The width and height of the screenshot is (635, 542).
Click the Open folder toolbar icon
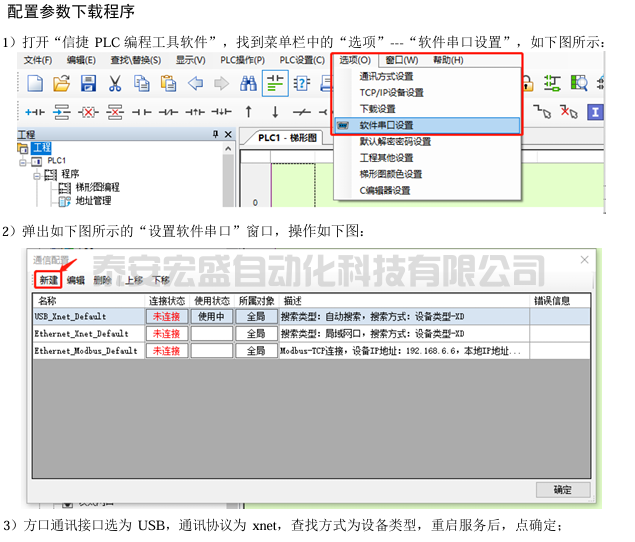(x=62, y=83)
